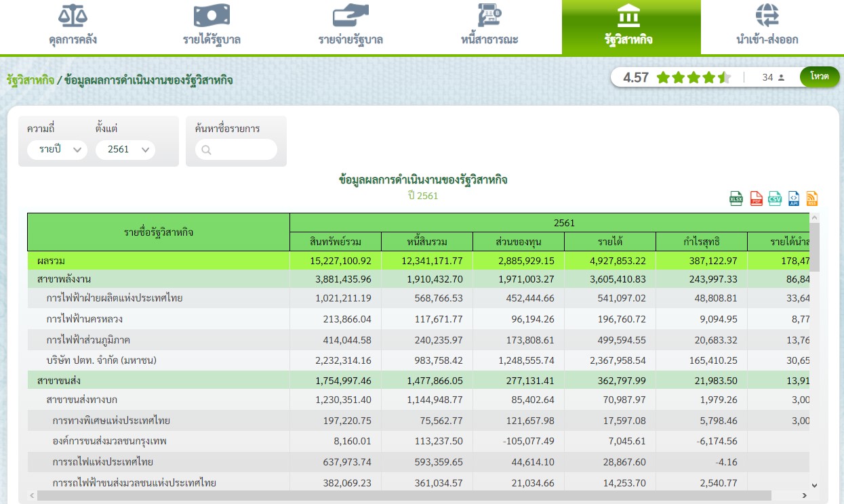
Task: Click the ปี 2561 subtitle text
Action: (x=423, y=196)
